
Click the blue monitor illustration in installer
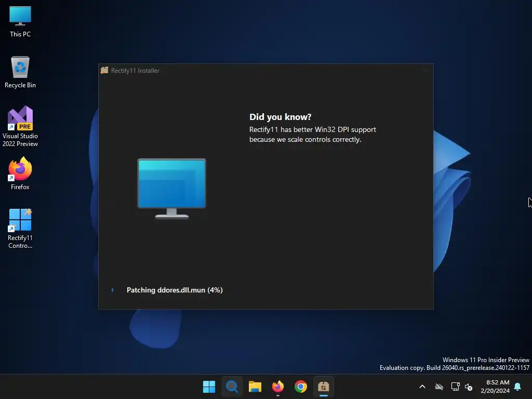pyautogui.click(x=171, y=188)
